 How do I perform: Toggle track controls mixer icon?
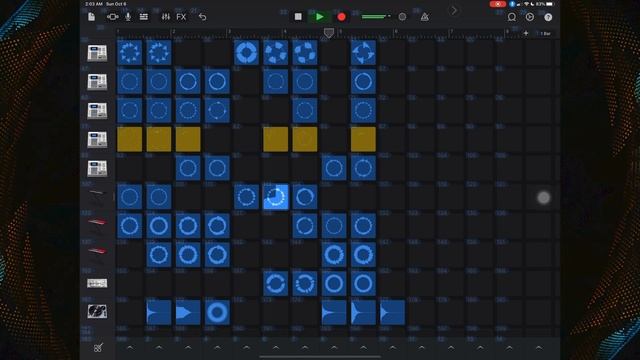[x=166, y=17]
